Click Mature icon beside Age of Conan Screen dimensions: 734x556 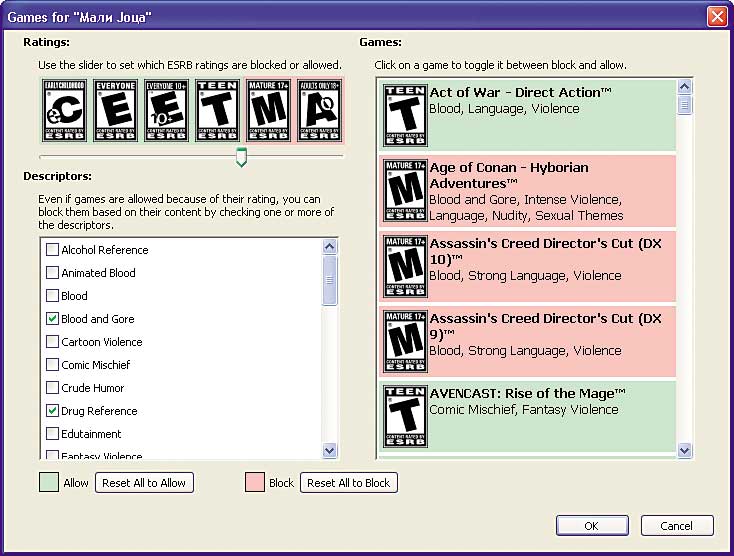click(x=405, y=190)
